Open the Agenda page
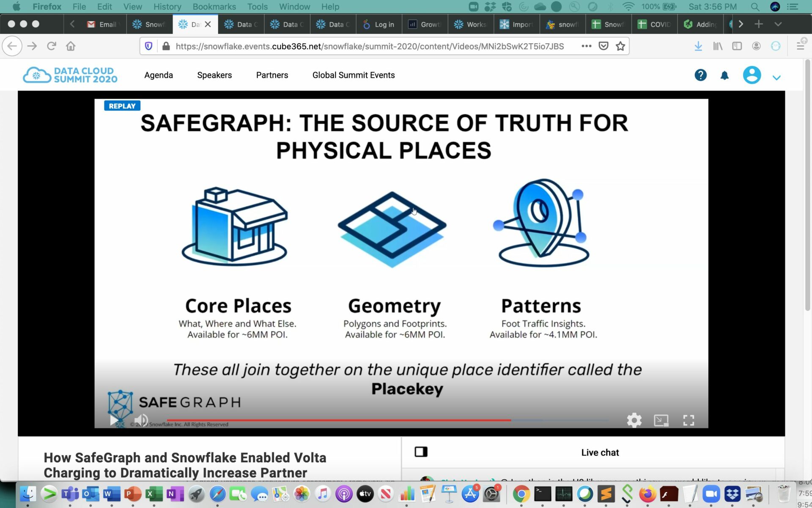 [159, 75]
